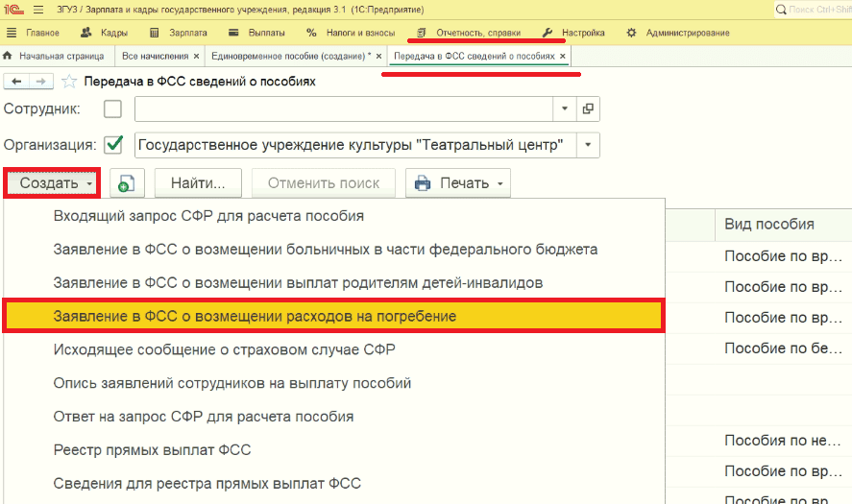
Task: Select Сведения для реестра прямых выплат ФСС
Action: 333,484
